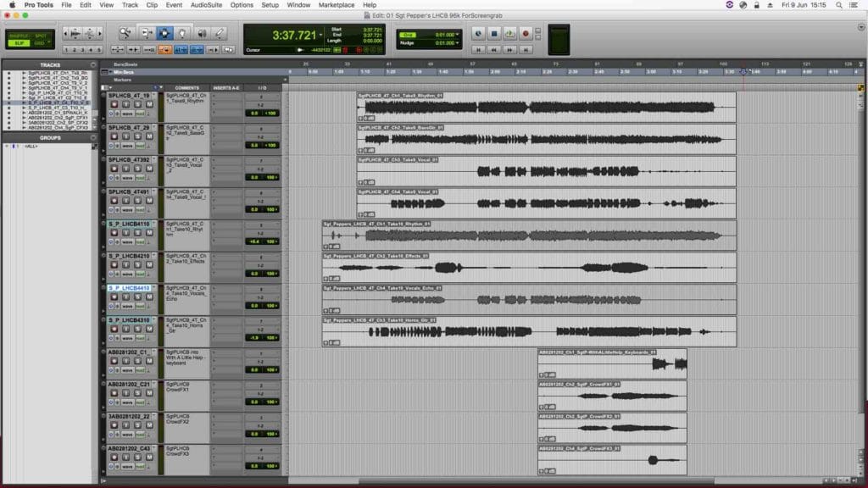This screenshot has width=868, height=488.
Task: Toggle record enable on SPLHCB_4T_19 track
Action: 114,104
